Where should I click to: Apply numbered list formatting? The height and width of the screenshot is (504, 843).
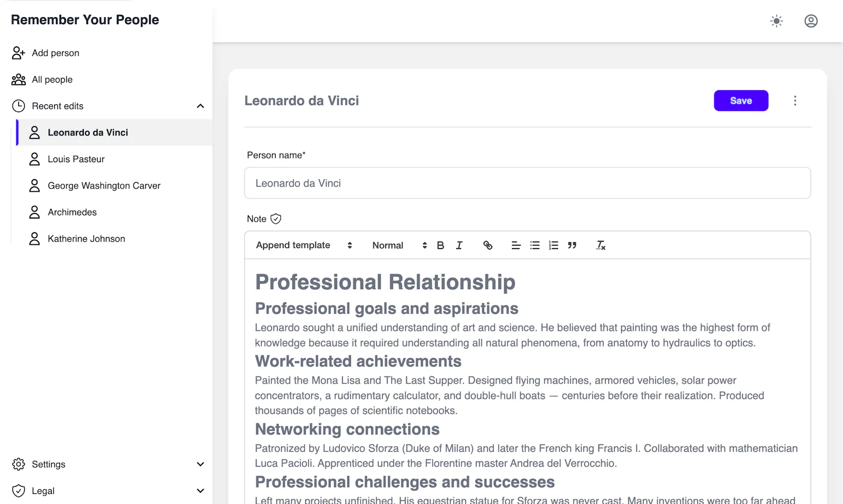(x=553, y=245)
